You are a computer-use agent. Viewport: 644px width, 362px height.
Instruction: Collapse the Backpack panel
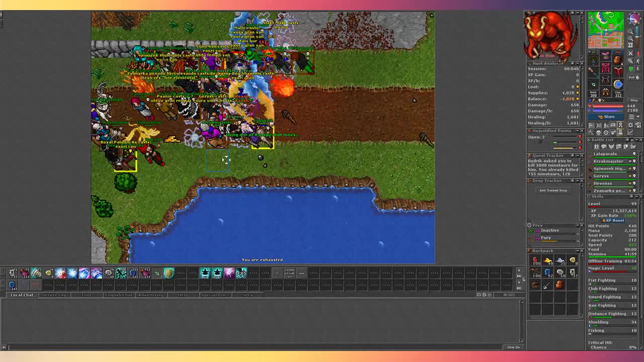pyautogui.click(x=578, y=251)
